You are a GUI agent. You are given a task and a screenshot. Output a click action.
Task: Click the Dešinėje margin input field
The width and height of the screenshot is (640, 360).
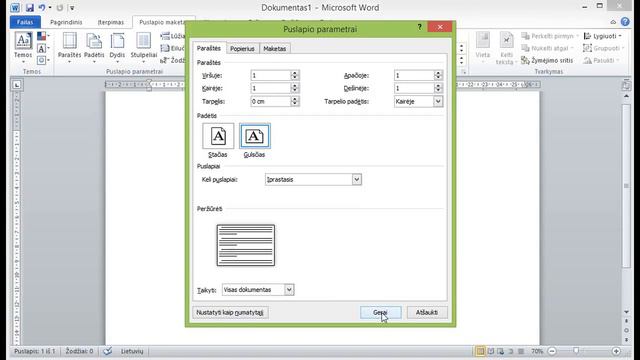(414, 88)
